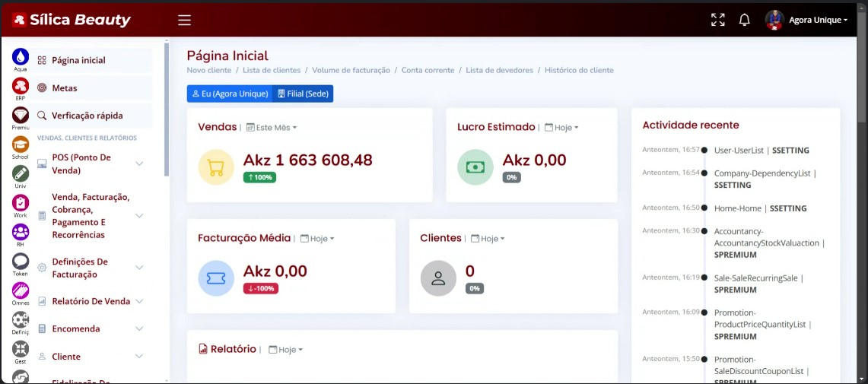Screen dimensions: 868x384
Task: Toggle the hamburger sidebar menu
Action: (184, 20)
